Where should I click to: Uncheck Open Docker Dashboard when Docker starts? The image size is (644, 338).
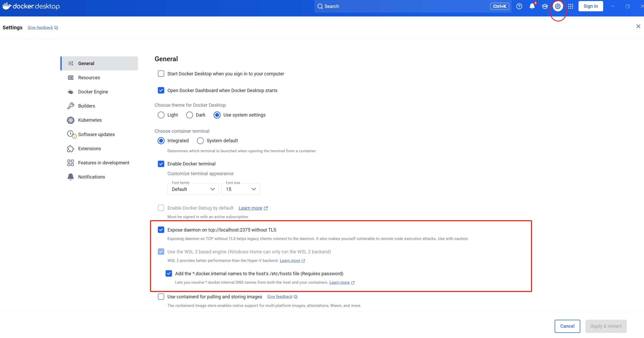coord(161,91)
